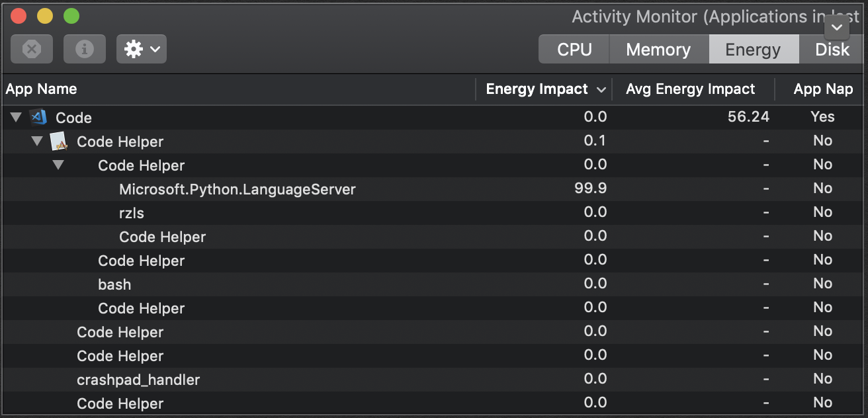Collapse the nested Code Helper above Microsoft.Python.LanguageServer
The height and width of the screenshot is (418, 868).
coord(58,165)
